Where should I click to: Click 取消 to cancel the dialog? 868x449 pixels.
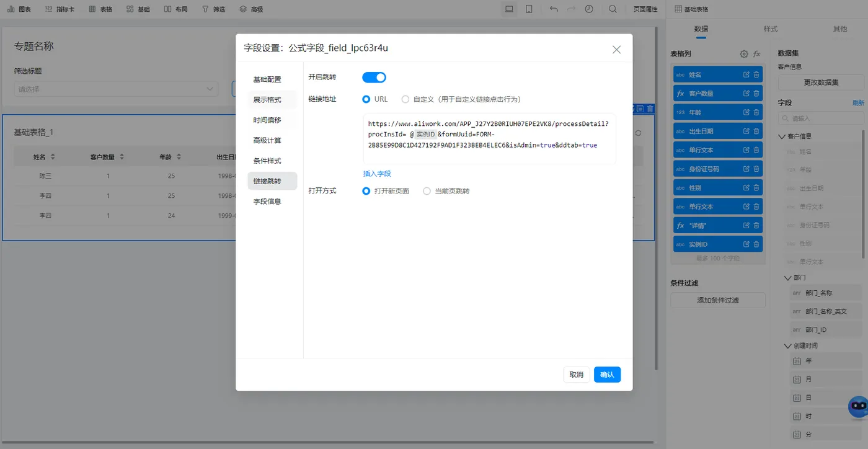click(x=576, y=375)
